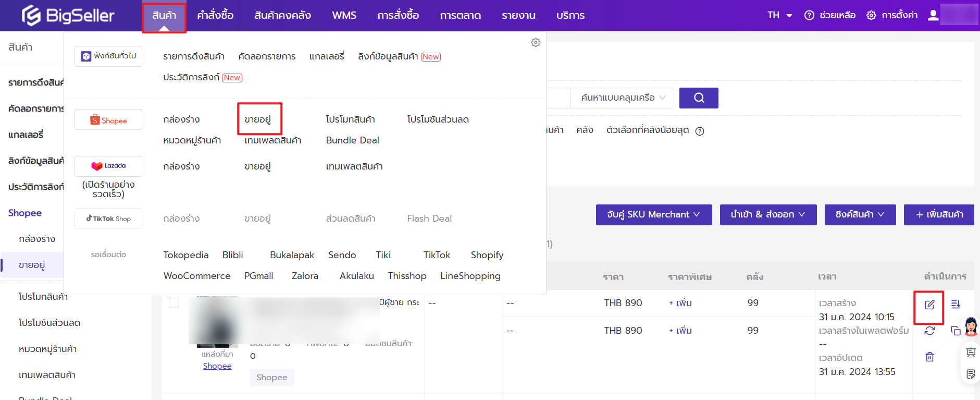Select เทมเพลตสินค้า in left sidebar
This screenshot has height=400, width=980.
(x=47, y=375)
